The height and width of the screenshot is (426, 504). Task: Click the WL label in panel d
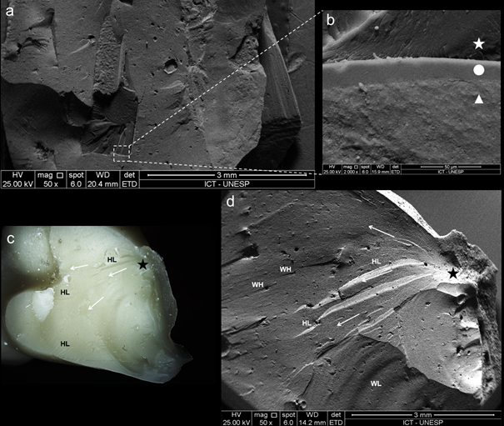click(x=376, y=383)
